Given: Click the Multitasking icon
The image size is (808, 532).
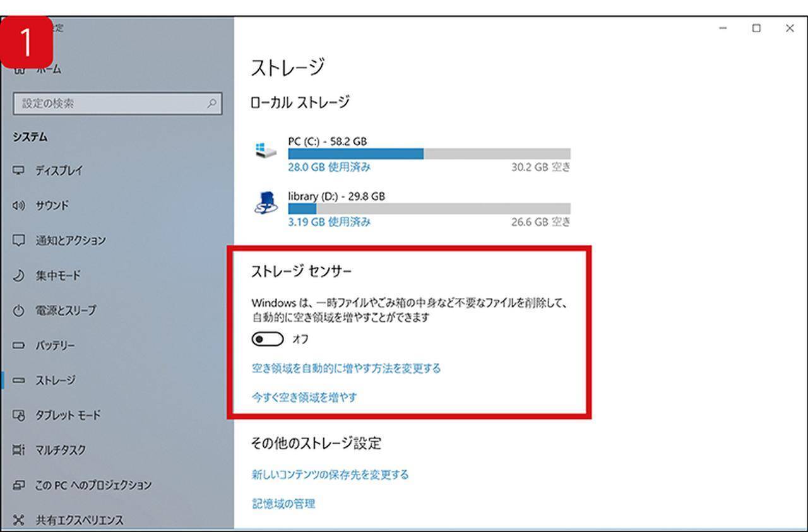Looking at the screenshot, I should coord(18,450).
